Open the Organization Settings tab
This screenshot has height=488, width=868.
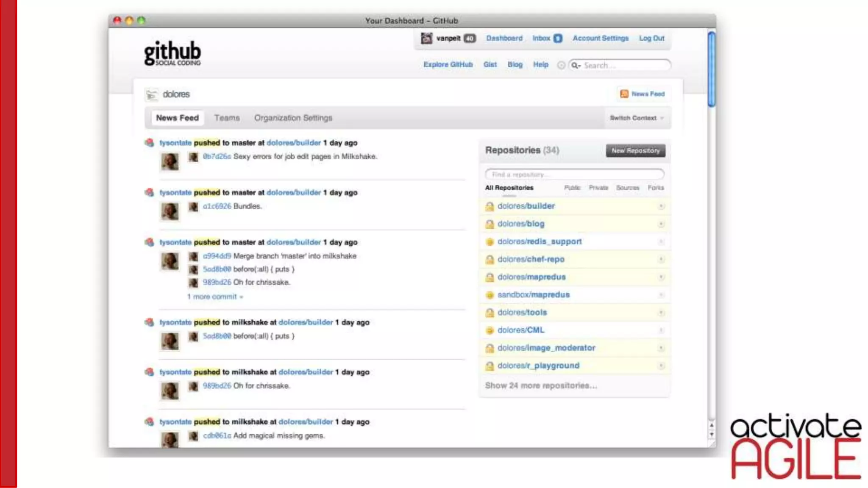293,118
